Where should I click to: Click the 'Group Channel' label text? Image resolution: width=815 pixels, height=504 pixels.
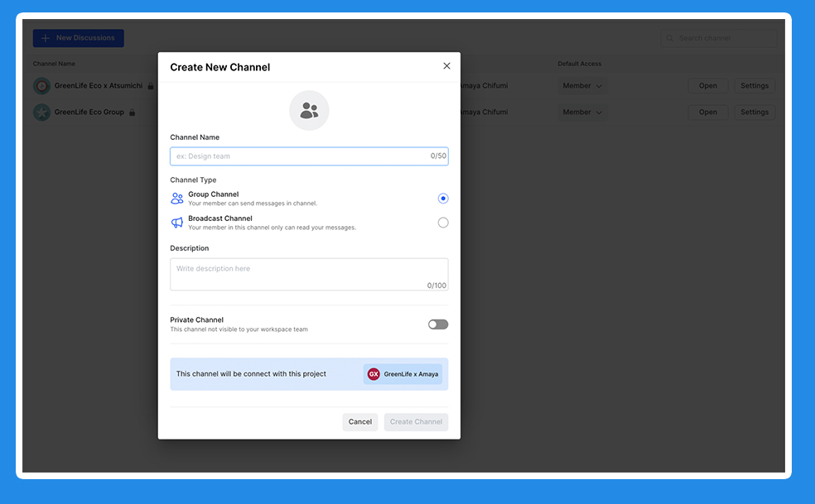[214, 194]
